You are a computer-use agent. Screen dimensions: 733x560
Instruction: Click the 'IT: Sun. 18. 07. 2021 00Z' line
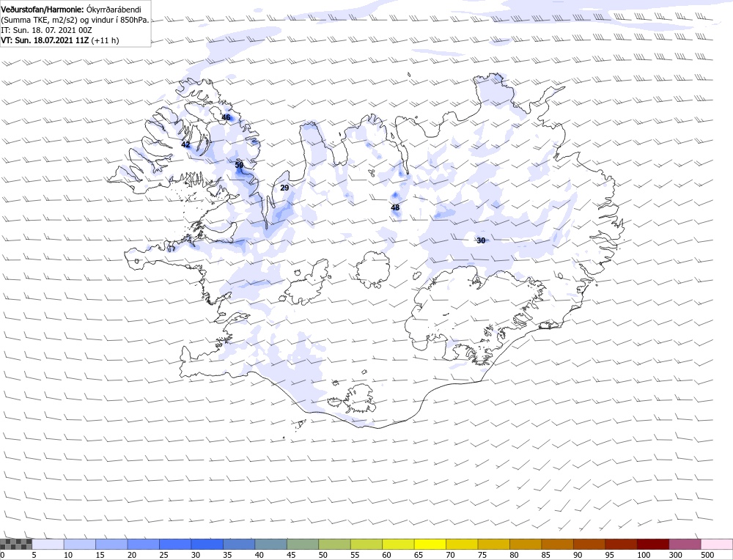coord(46,30)
